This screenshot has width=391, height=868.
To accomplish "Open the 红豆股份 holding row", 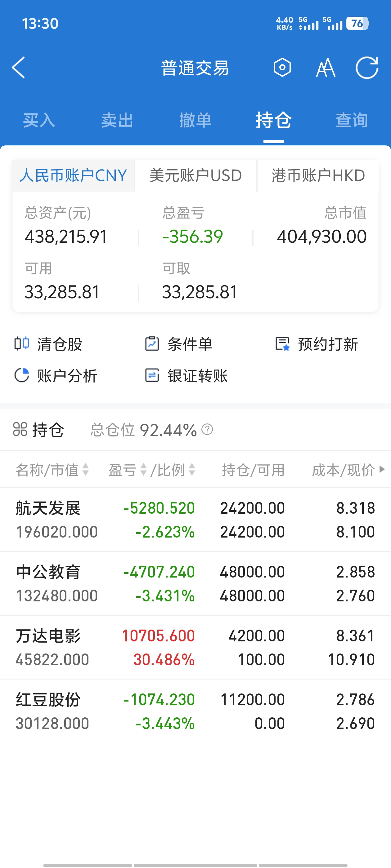I will click(x=195, y=711).
